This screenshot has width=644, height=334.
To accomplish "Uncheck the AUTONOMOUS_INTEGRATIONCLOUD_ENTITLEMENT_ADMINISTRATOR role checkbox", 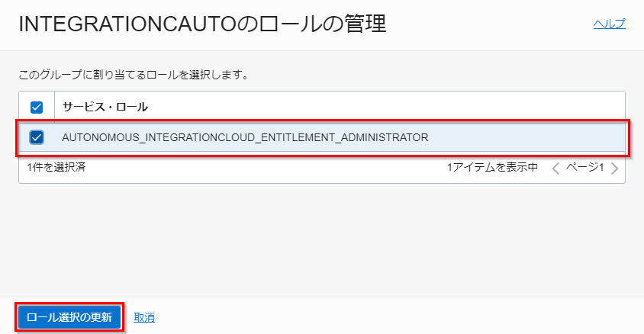I will coord(37,137).
